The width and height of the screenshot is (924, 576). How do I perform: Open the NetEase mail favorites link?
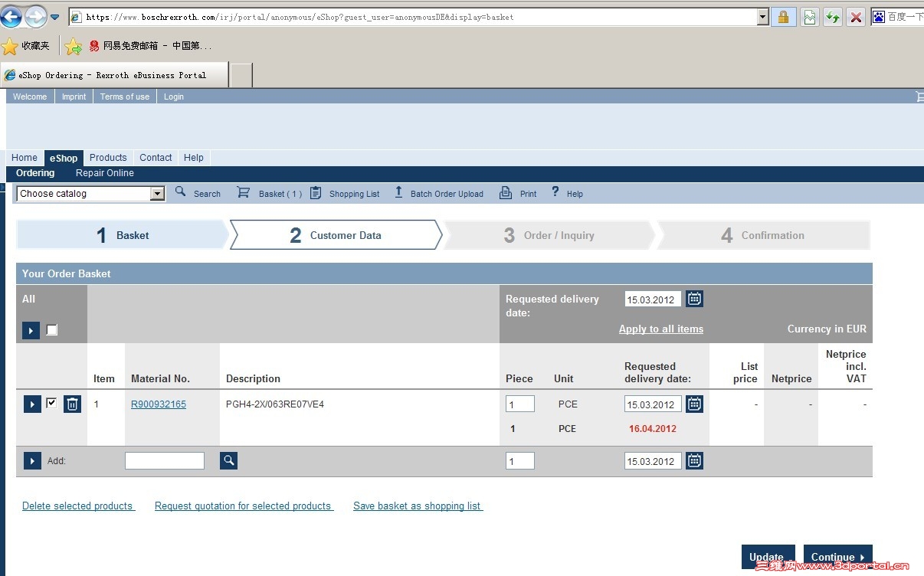[150, 46]
